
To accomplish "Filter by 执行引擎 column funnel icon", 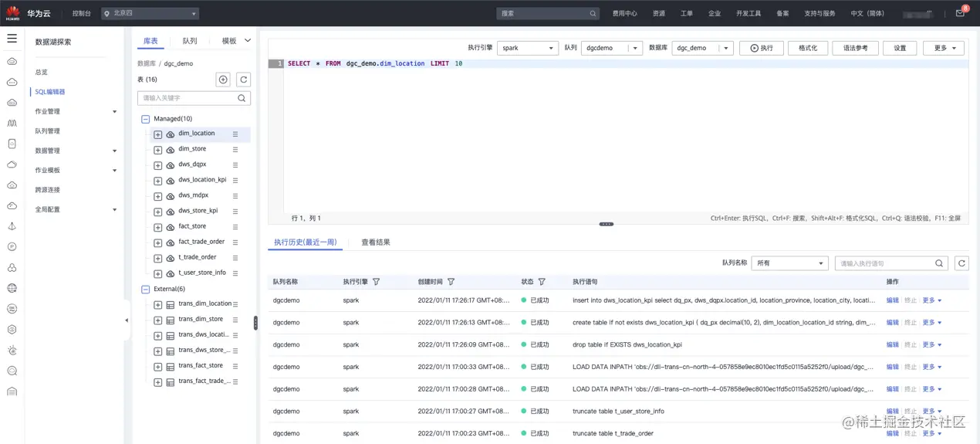I will [377, 282].
